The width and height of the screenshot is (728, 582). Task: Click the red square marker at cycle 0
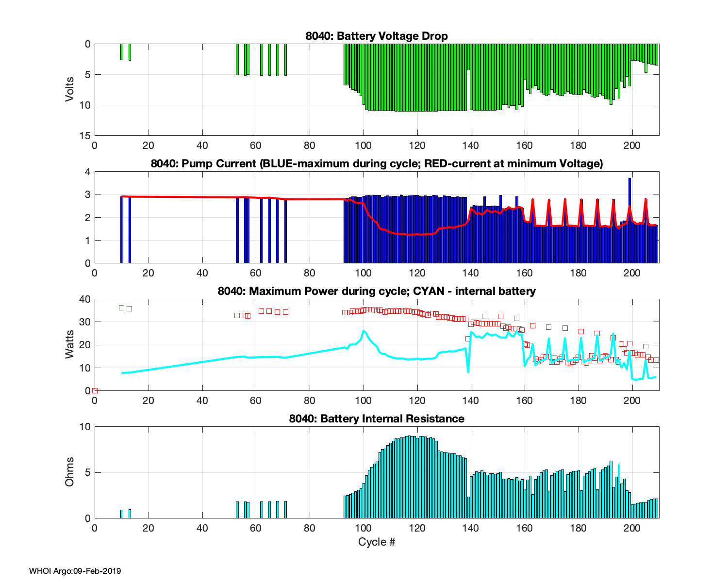[95, 390]
